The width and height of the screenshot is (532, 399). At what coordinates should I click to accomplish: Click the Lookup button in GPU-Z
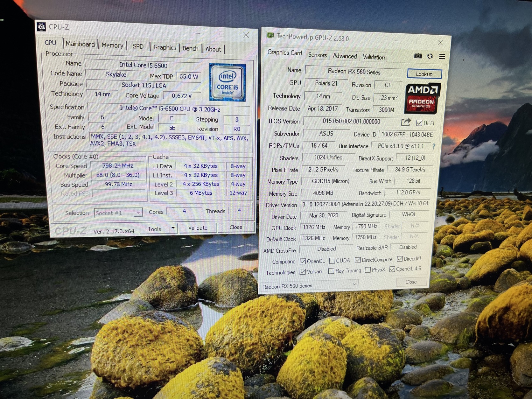(424, 74)
